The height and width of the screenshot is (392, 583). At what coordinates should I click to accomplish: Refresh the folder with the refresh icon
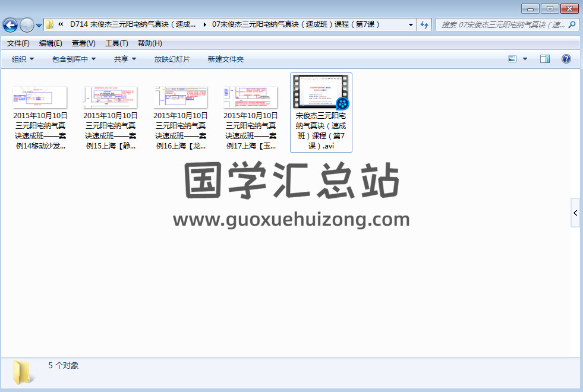(424, 25)
